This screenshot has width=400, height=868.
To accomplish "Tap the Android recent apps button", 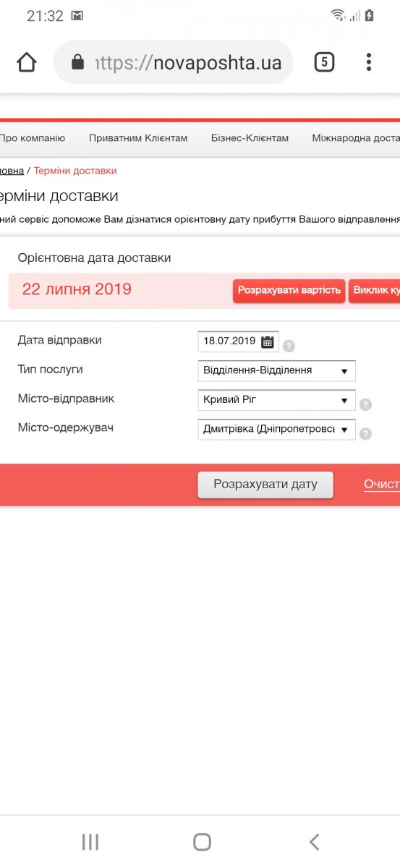I will 90,841.
